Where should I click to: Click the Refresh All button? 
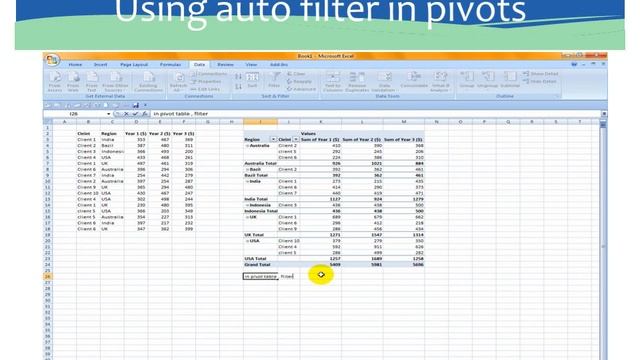178,82
